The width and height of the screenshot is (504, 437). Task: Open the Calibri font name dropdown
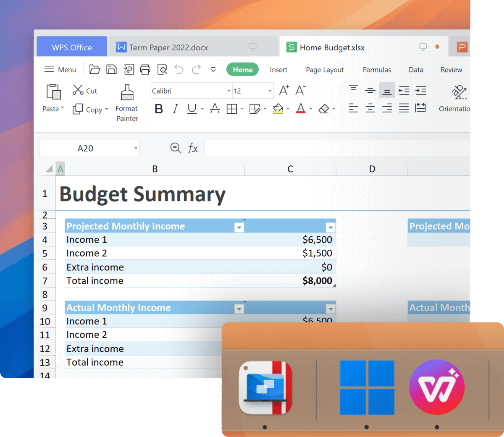(229, 91)
